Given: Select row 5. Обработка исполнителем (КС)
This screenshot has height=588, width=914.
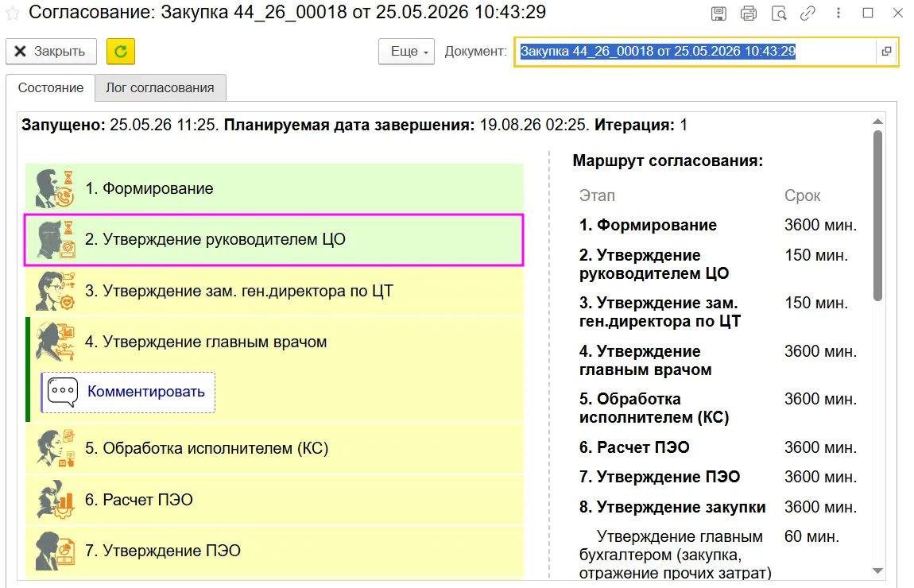Looking at the screenshot, I should (274, 448).
